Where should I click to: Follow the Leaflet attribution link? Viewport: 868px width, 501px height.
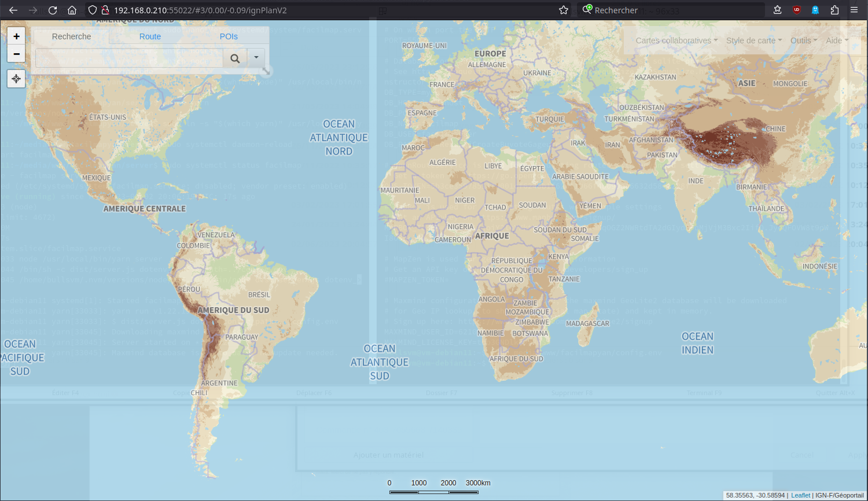pos(800,495)
